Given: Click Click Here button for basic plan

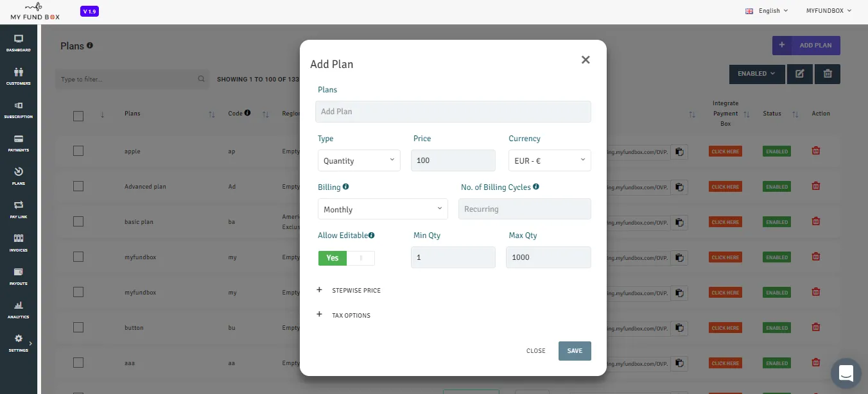Looking at the screenshot, I should coord(725,222).
